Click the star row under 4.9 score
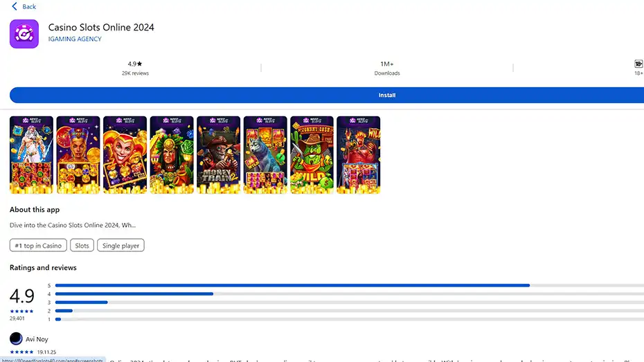The image size is (644, 362). (21, 311)
